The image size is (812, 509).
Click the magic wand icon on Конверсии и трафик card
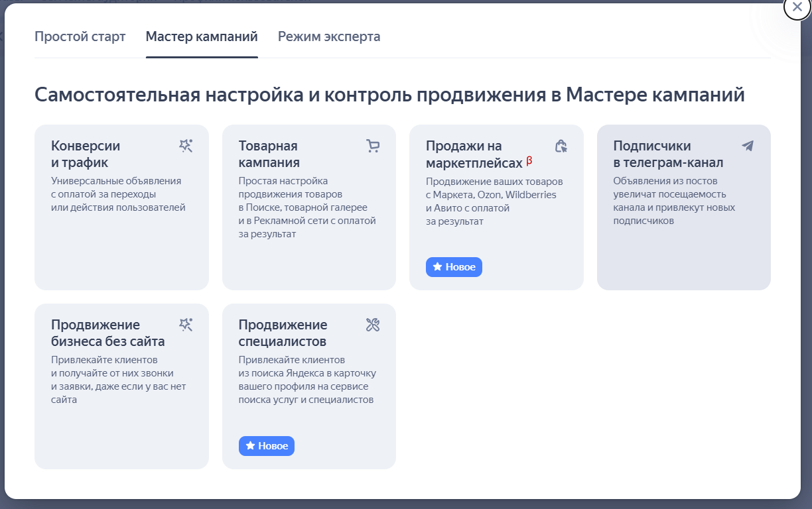[x=186, y=146]
